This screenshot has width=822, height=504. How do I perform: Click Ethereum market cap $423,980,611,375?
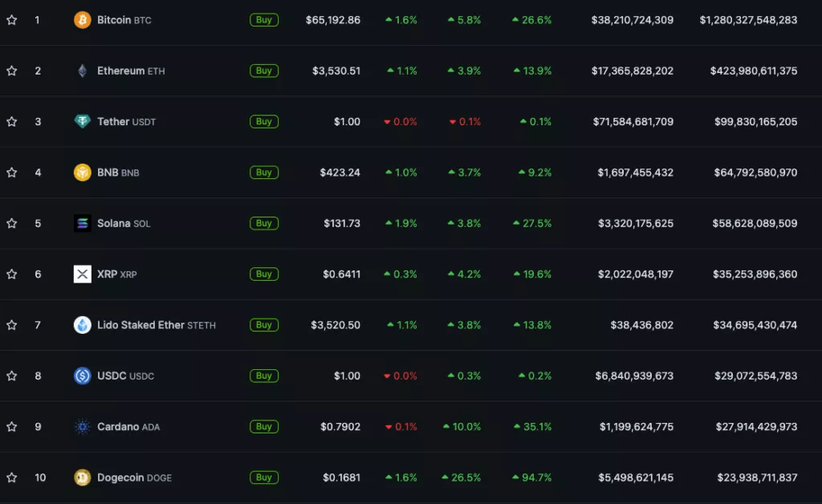point(753,71)
